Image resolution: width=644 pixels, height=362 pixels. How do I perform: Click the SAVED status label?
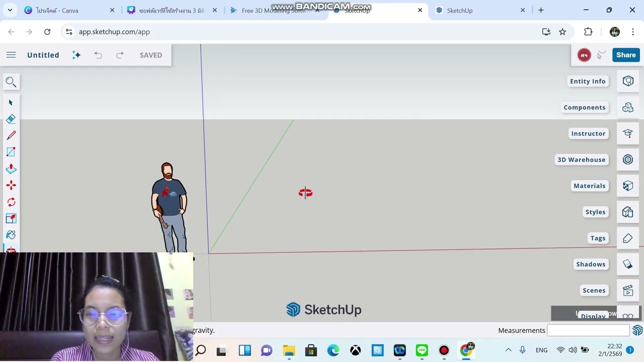click(x=151, y=55)
